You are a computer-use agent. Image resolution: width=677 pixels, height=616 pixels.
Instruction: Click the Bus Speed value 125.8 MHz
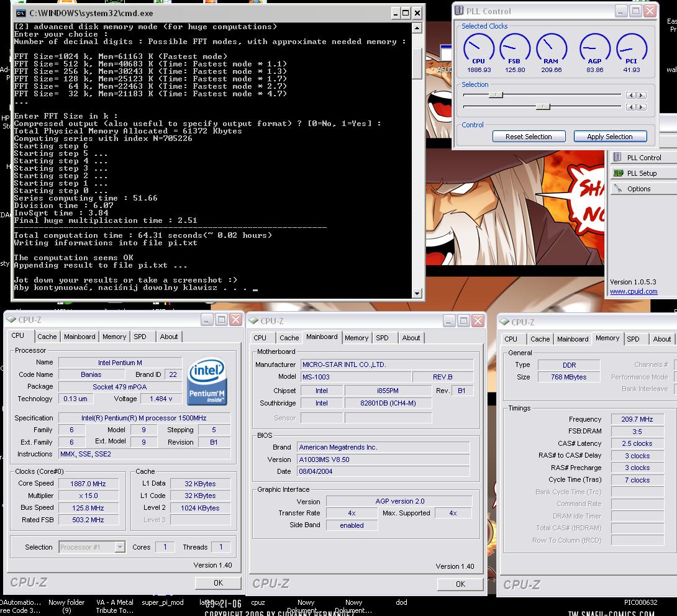[x=88, y=508]
